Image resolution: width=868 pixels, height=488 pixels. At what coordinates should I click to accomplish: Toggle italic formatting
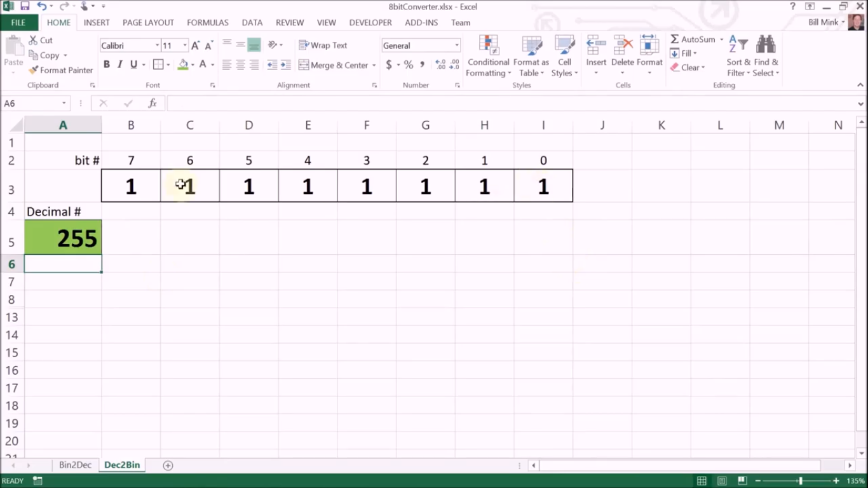119,64
